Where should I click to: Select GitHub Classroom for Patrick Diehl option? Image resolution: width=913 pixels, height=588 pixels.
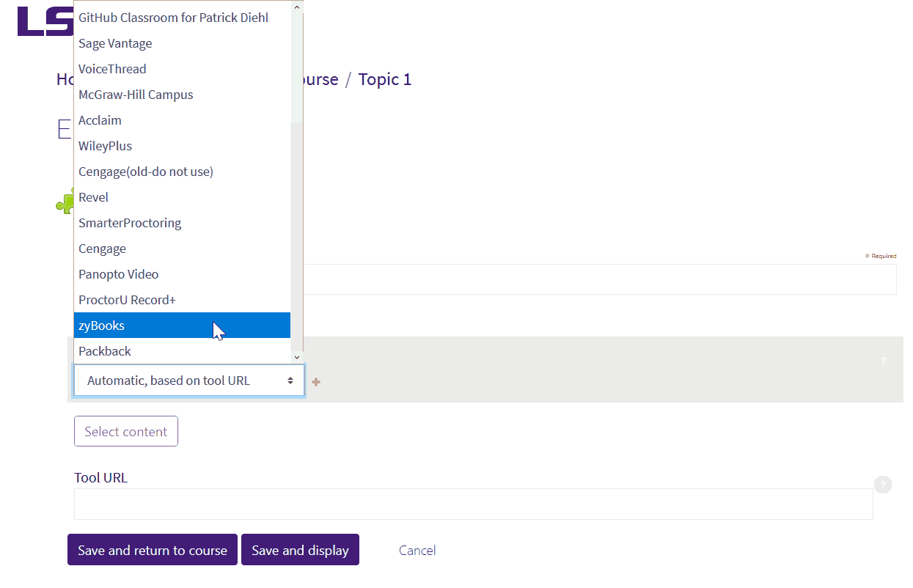click(x=182, y=18)
